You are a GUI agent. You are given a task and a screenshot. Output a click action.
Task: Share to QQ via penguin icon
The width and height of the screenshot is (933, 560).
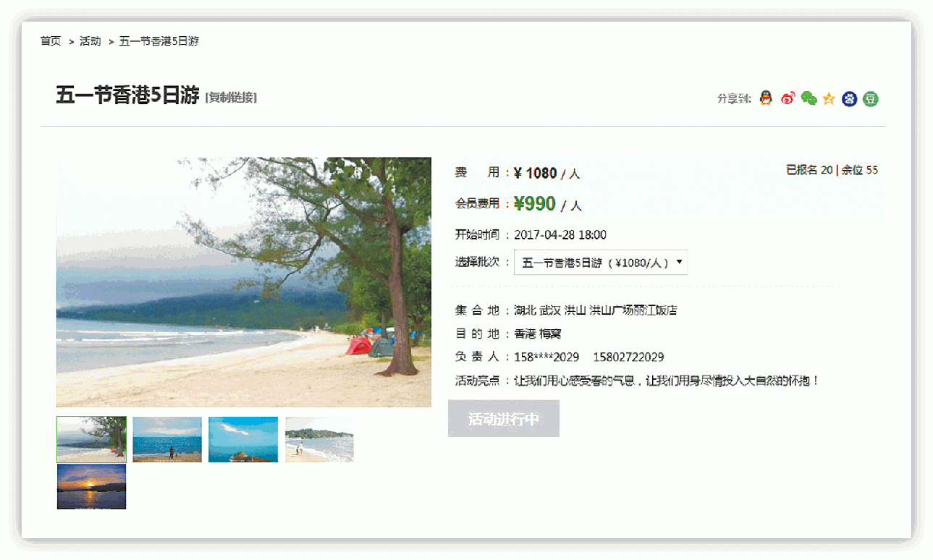pos(766,98)
